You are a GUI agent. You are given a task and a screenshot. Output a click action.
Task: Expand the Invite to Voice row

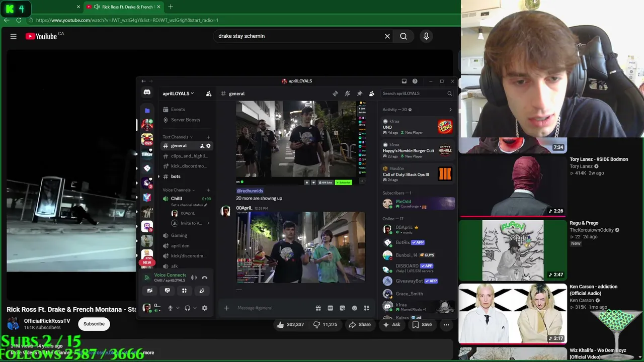tap(208, 223)
